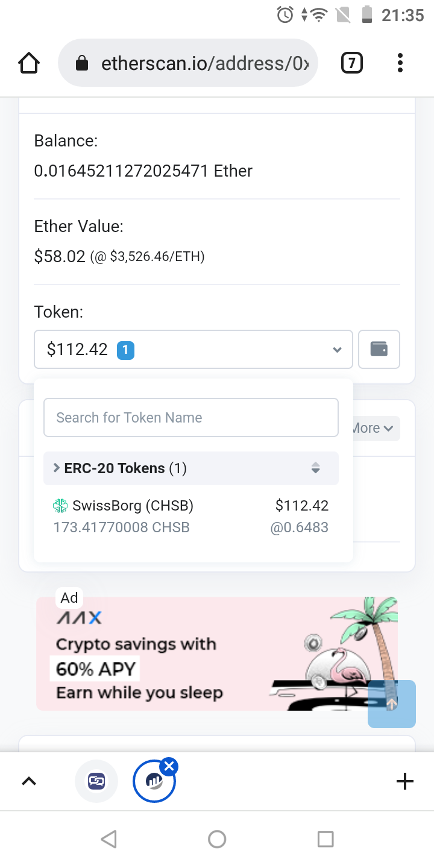Tap the scroll-to-top arrow button

(392, 703)
